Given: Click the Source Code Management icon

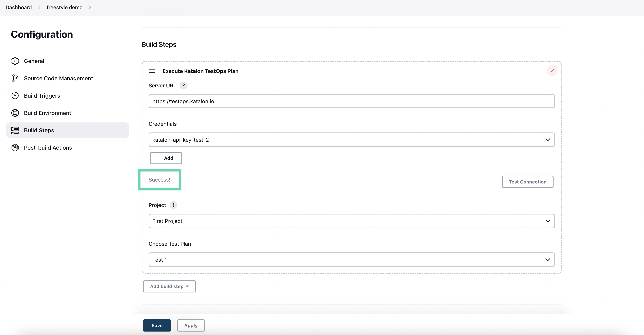Looking at the screenshot, I should click(15, 78).
